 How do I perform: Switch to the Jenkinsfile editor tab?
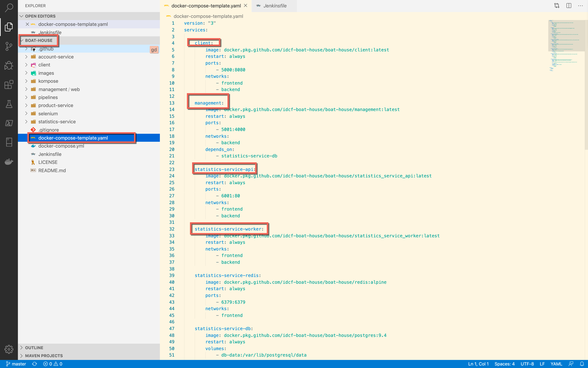click(x=274, y=6)
